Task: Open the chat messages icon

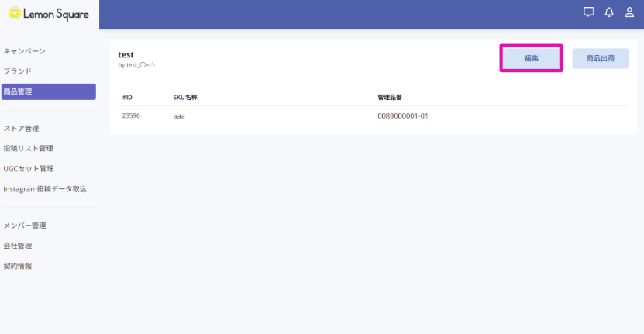Action: [x=589, y=12]
